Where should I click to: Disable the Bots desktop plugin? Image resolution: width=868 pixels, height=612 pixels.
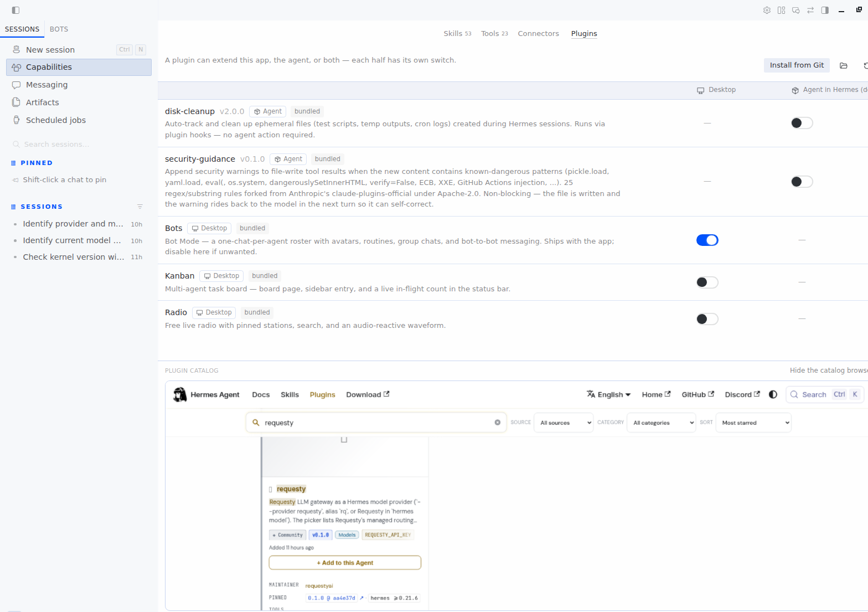[x=707, y=240]
